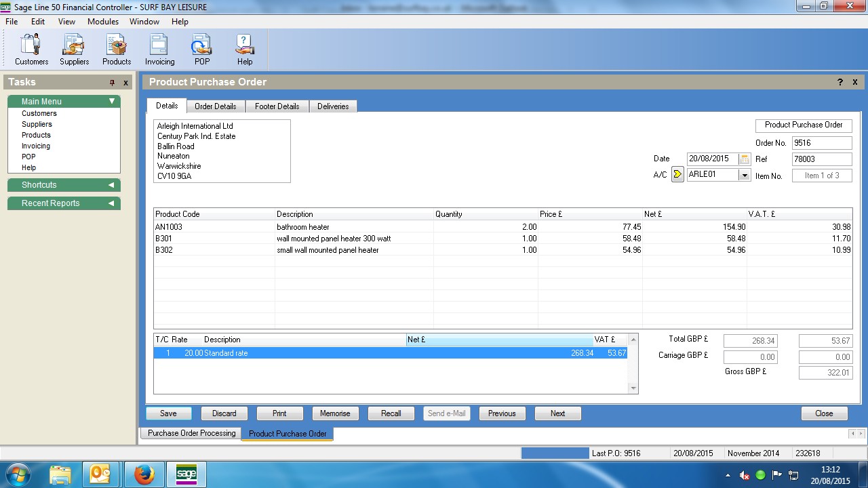Collapse the Main Menu section
868x488 pixels.
(112, 102)
